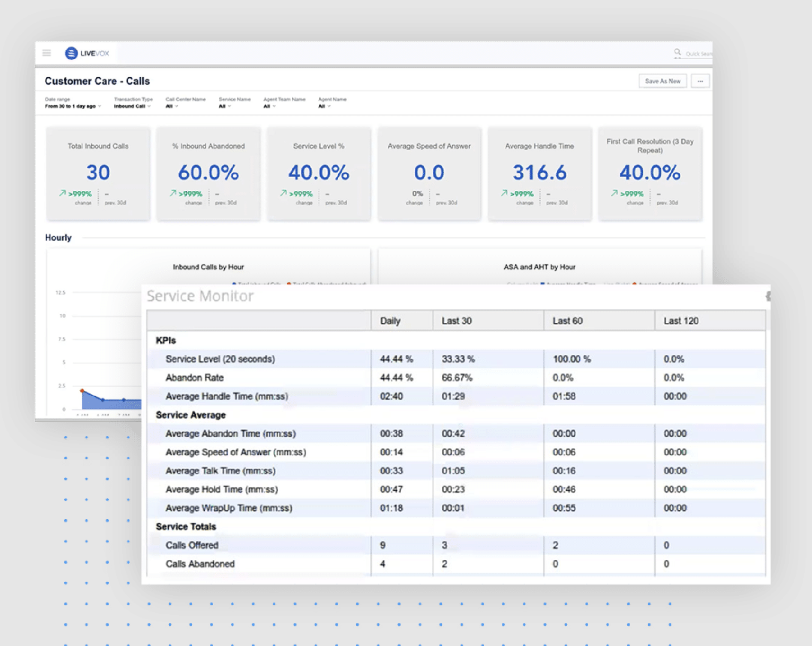Image resolution: width=812 pixels, height=646 pixels.
Task: Expand the Call Center Name filter
Action: [x=172, y=106]
